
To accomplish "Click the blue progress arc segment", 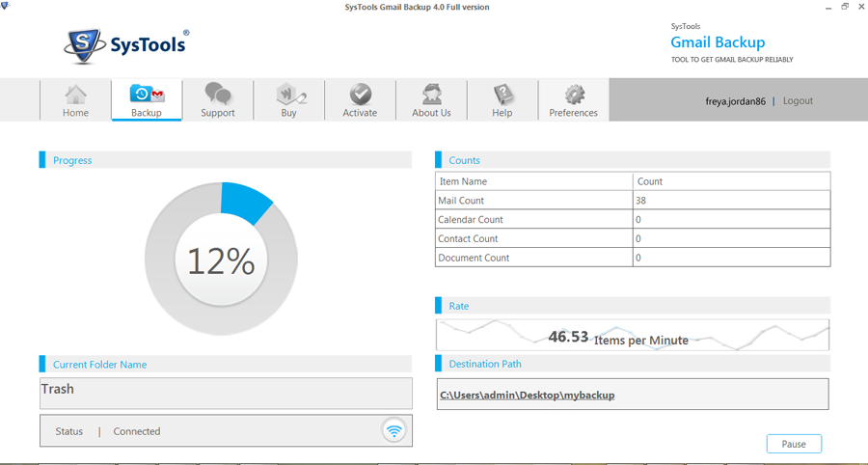I will (x=245, y=202).
